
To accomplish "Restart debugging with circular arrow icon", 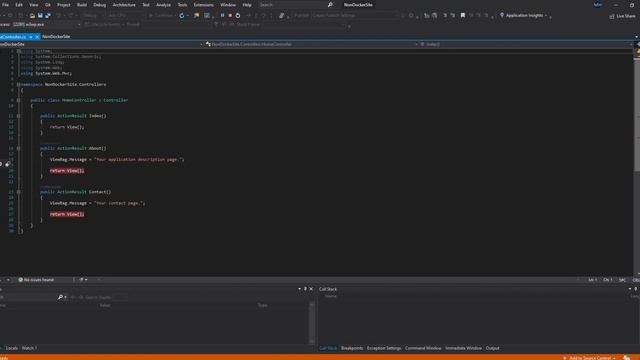I will (x=238, y=15).
